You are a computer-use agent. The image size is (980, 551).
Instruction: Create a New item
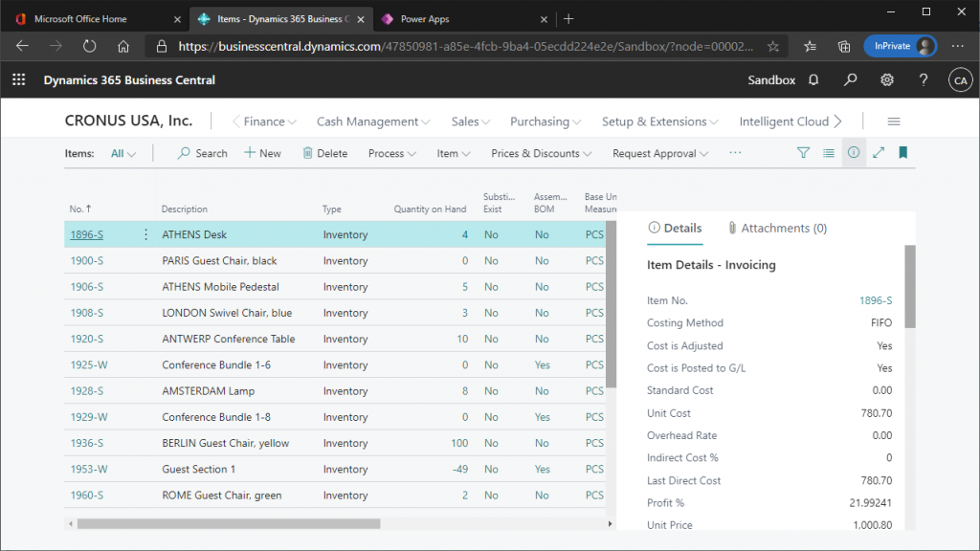click(x=262, y=153)
